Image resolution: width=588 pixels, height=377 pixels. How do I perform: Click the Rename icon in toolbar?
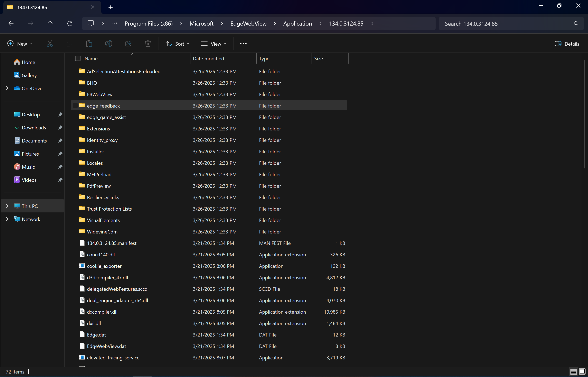109,44
